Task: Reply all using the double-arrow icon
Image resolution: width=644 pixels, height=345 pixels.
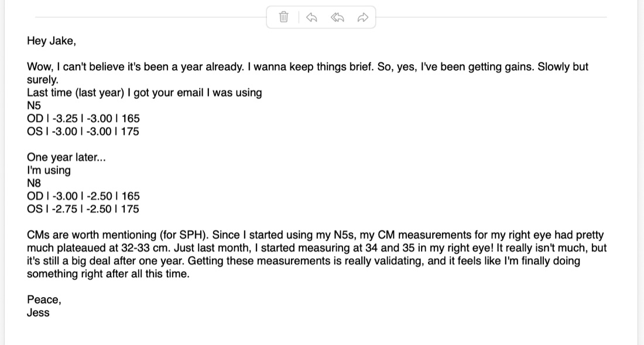Action: [x=337, y=17]
